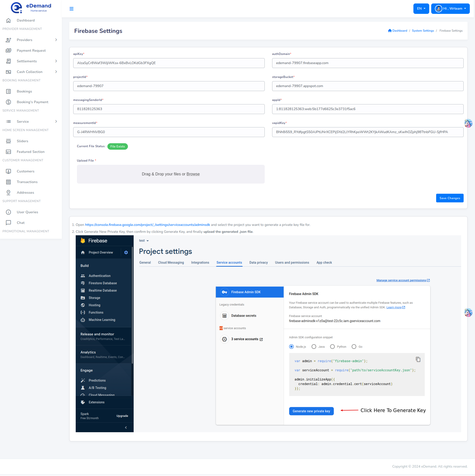Click the eDemand logo icon
Image resolution: width=475 pixels, height=476 pixels.
point(16,8)
